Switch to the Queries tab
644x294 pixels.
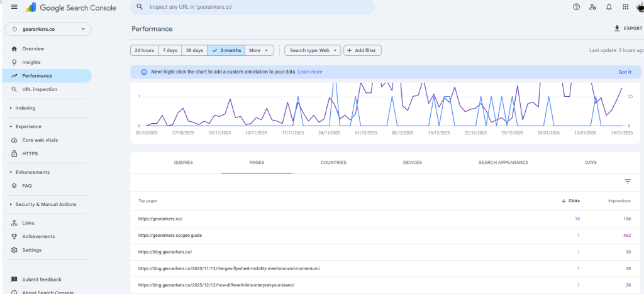pos(183,163)
